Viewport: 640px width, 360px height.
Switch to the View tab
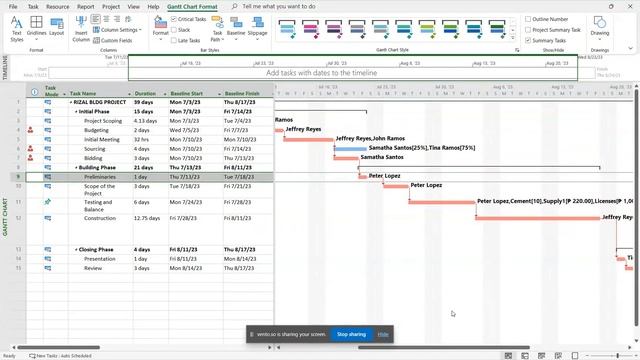click(x=133, y=7)
